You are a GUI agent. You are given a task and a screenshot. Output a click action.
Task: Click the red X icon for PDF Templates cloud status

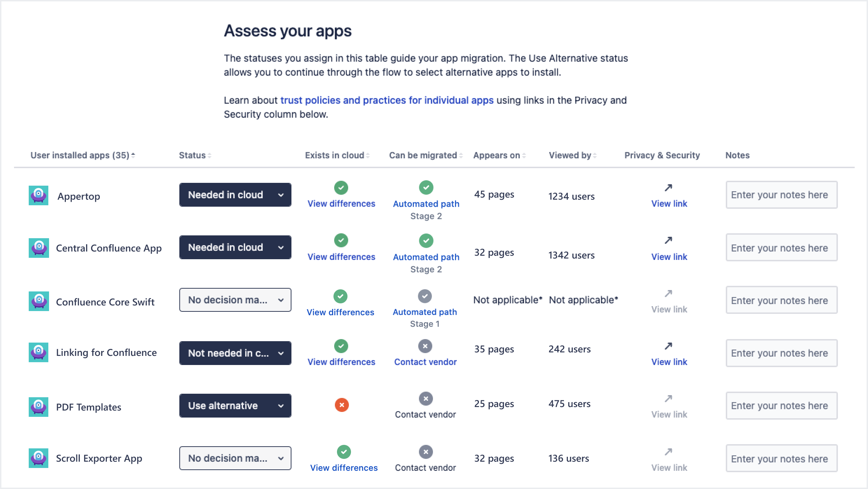tap(342, 405)
